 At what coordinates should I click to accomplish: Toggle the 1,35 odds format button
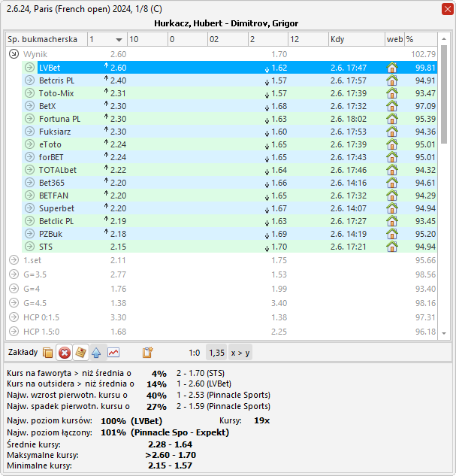(216, 352)
